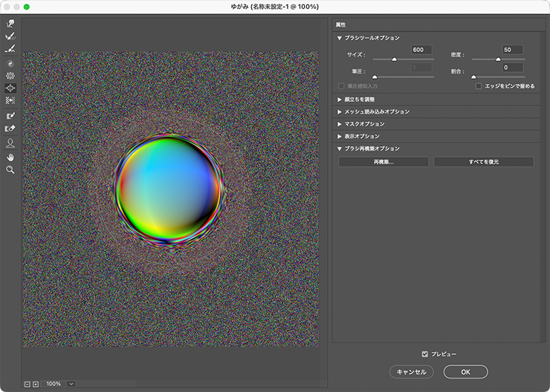Click the zoom in plus button
The image size is (550, 392).
click(x=36, y=385)
